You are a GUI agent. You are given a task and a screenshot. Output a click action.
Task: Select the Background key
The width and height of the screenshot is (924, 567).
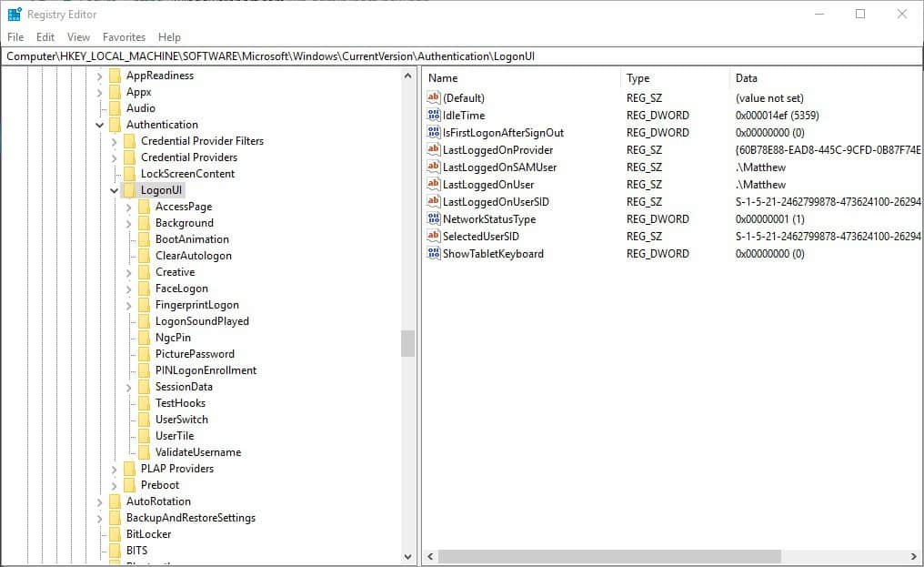[185, 222]
